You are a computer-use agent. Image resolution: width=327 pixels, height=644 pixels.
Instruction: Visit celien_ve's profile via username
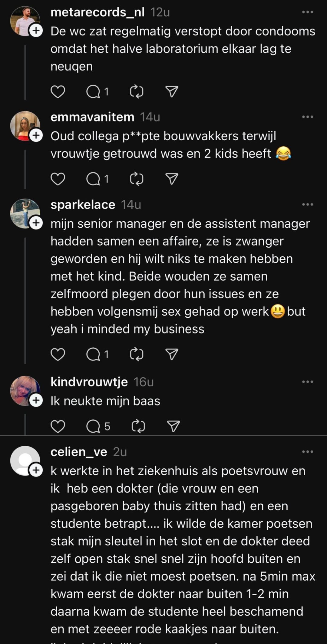(x=79, y=452)
